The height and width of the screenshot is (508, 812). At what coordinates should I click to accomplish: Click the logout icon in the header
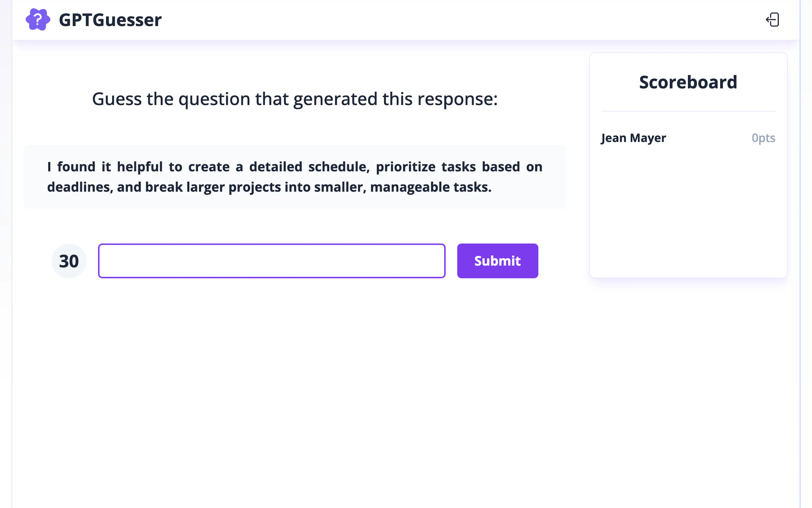coord(772,20)
